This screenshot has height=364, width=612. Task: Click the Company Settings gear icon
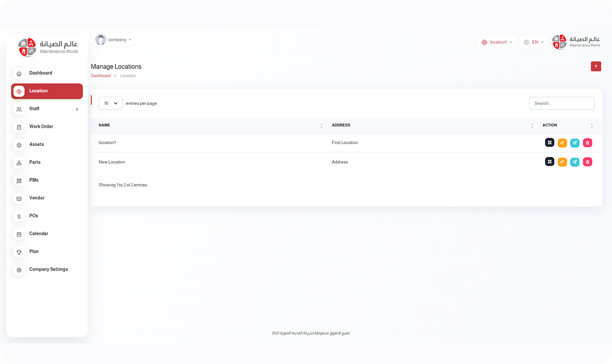pyautogui.click(x=19, y=270)
